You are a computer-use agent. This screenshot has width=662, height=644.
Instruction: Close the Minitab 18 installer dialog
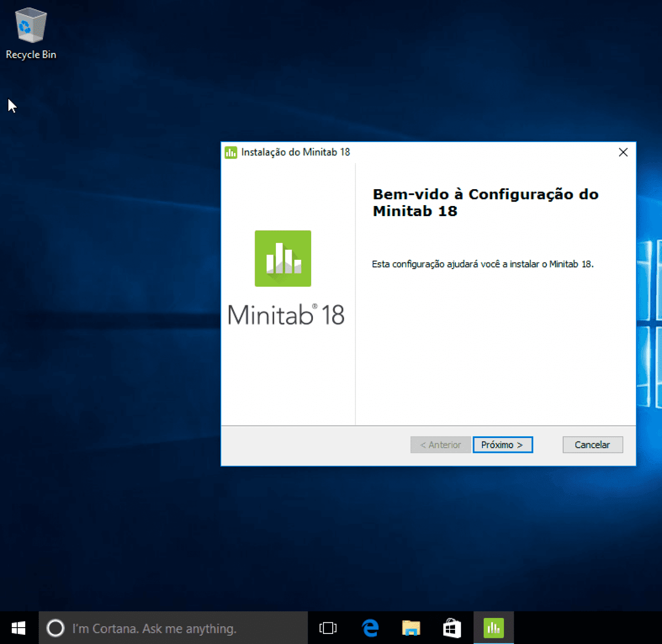[x=623, y=152]
